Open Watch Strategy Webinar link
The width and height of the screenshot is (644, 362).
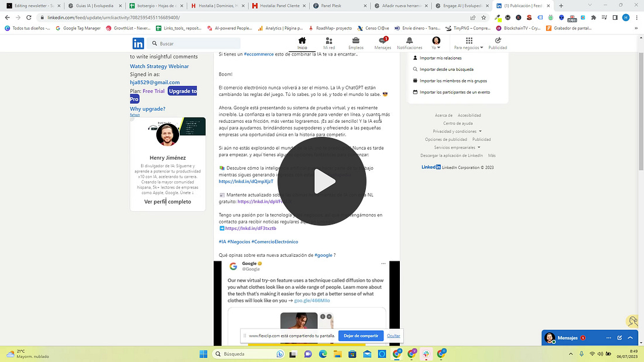tap(159, 66)
